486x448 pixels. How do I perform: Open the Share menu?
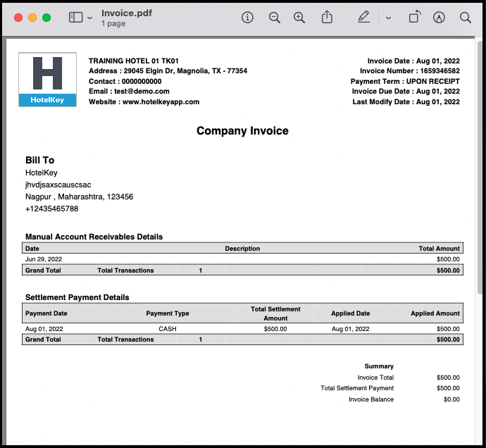(x=327, y=18)
